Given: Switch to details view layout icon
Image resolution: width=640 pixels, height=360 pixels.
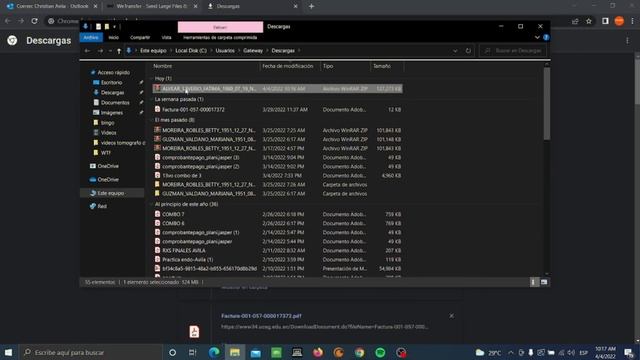Looking at the screenshot, I should point(534,282).
